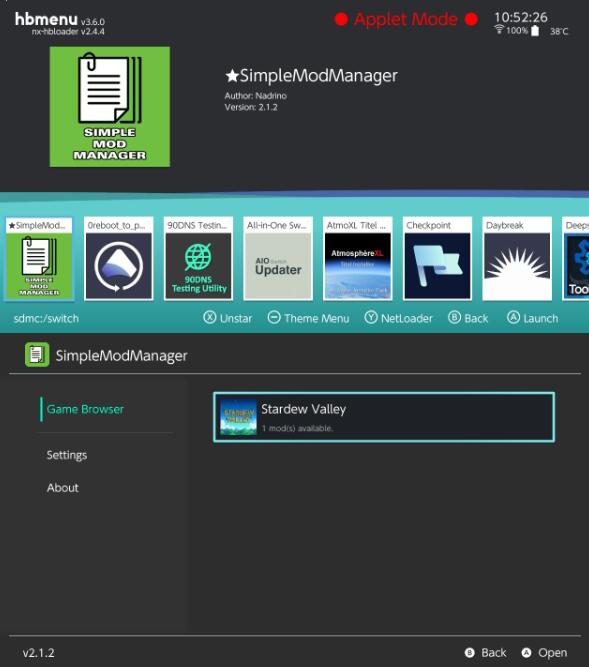Viewport: 589px width, 667px height.
Task: Click the Open button in SimpleModManager footer
Action: 544,653
